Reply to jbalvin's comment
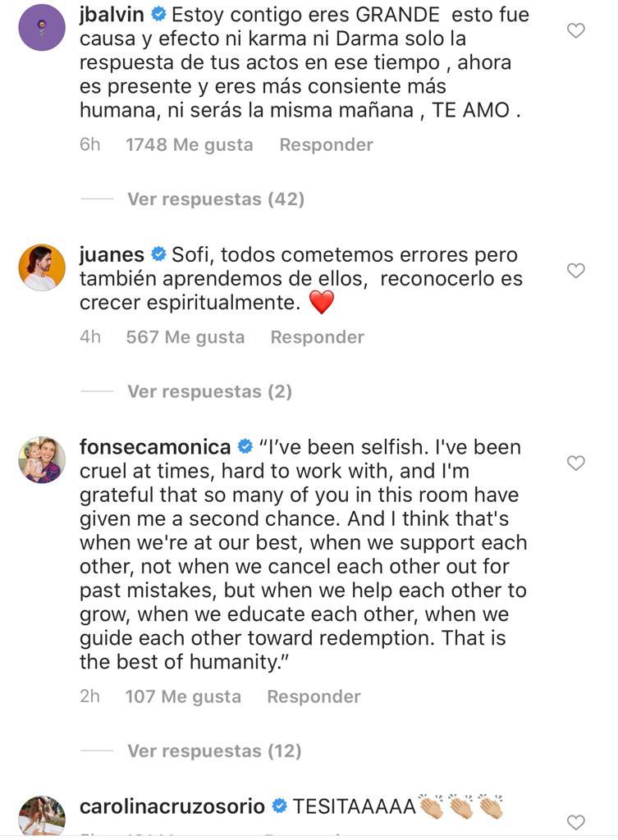 (x=326, y=145)
